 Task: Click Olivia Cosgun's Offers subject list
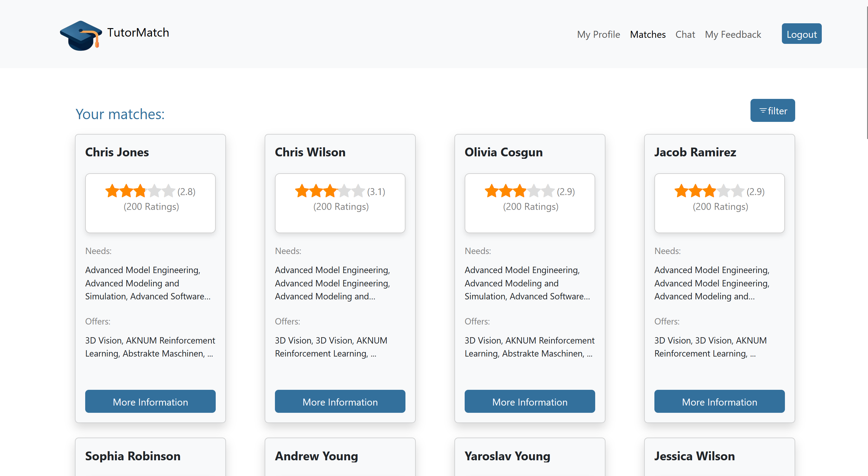[x=529, y=347]
